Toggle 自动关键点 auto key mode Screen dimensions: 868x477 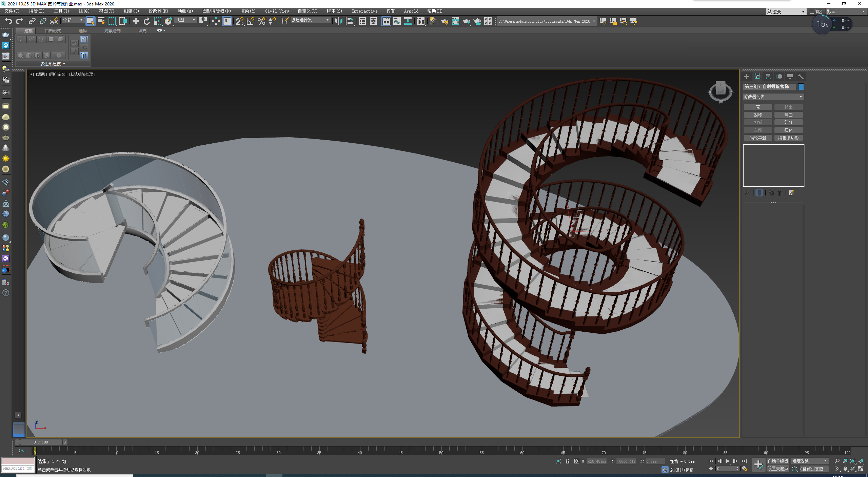pos(778,461)
